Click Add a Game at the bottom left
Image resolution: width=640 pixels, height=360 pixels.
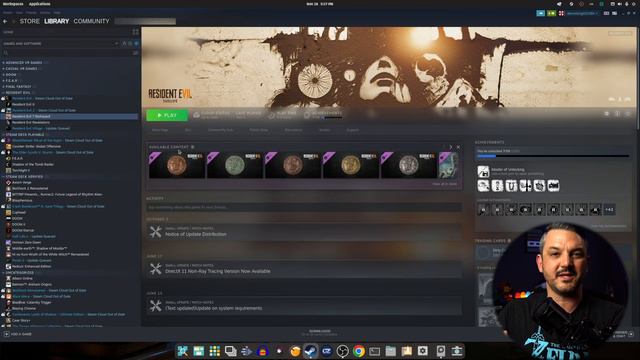pyautogui.click(x=18, y=334)
